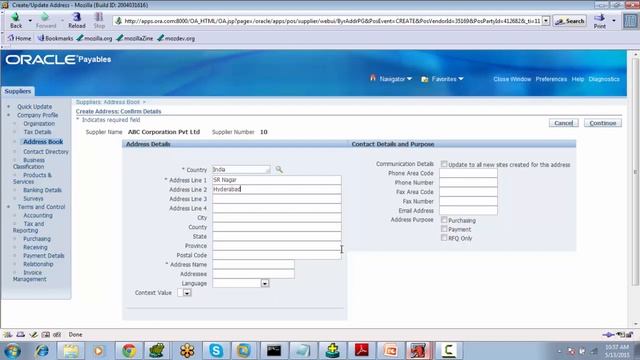The width and height of the screenshot is (640, 360).
Task: Click the Country search magnifier icon
Action: point(279,169)
